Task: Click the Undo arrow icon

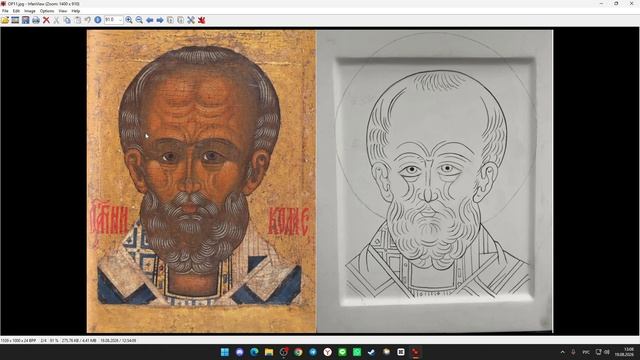Action: [x=87, y=20]
